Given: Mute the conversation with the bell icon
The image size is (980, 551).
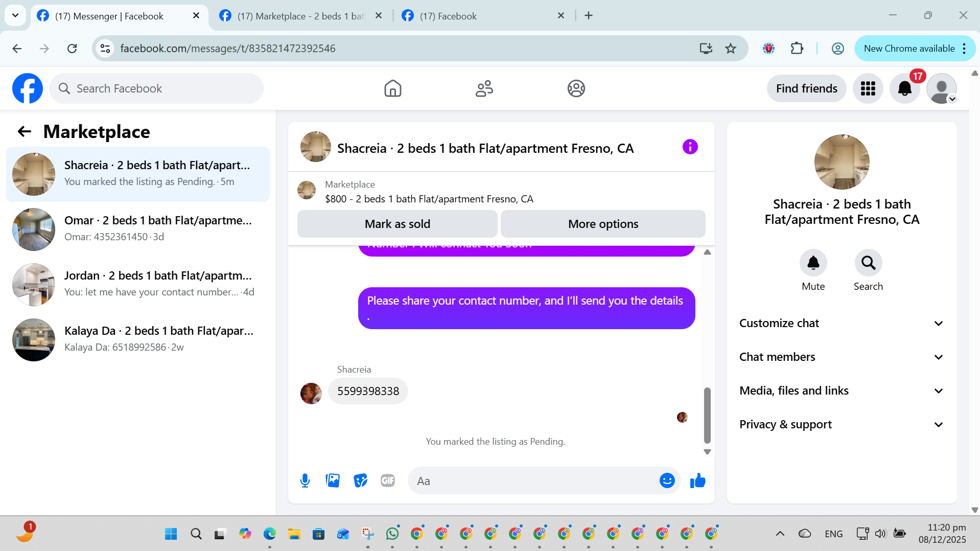Looking at the screenshot, I should (x=813, y=263).
